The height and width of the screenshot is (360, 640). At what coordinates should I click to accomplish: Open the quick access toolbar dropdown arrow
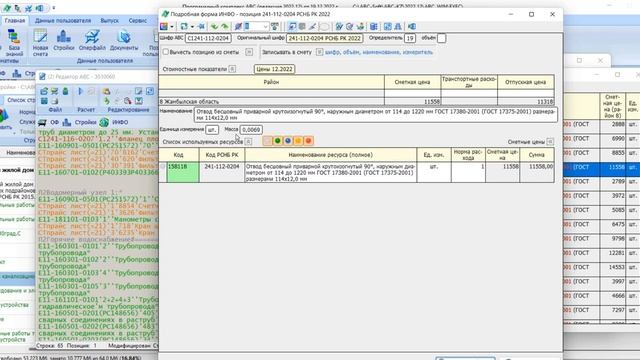click(x=53, y=8)
